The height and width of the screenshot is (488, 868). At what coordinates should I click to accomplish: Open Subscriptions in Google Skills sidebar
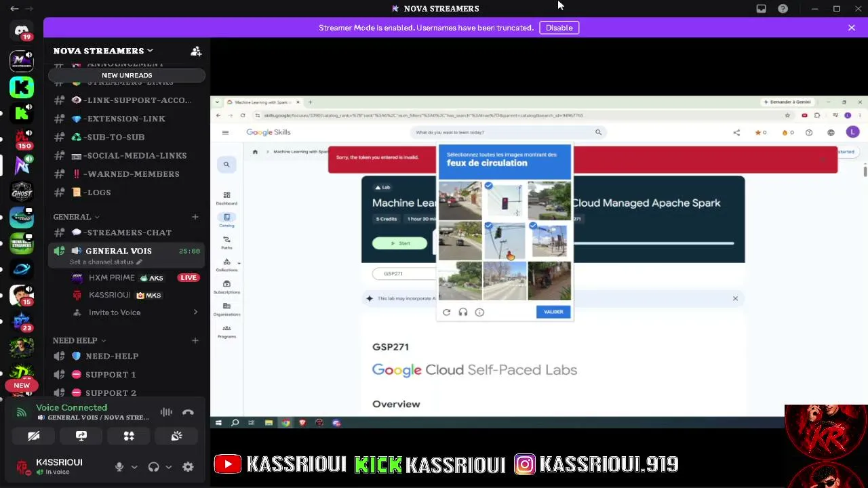[226, 287]
